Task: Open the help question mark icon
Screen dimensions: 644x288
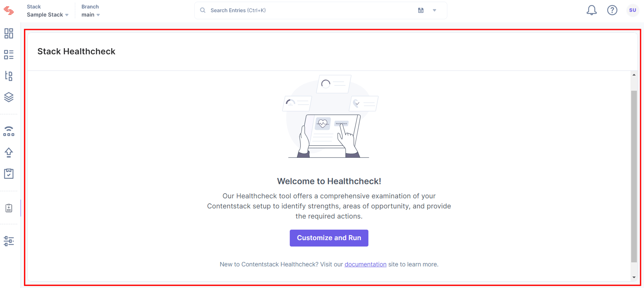Action: coord(612,10)
